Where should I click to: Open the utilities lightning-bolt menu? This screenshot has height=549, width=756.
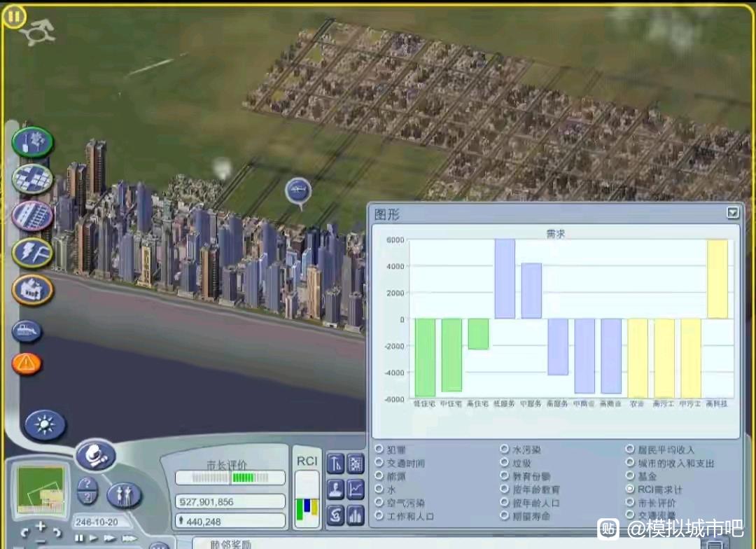tap(32, 252)
